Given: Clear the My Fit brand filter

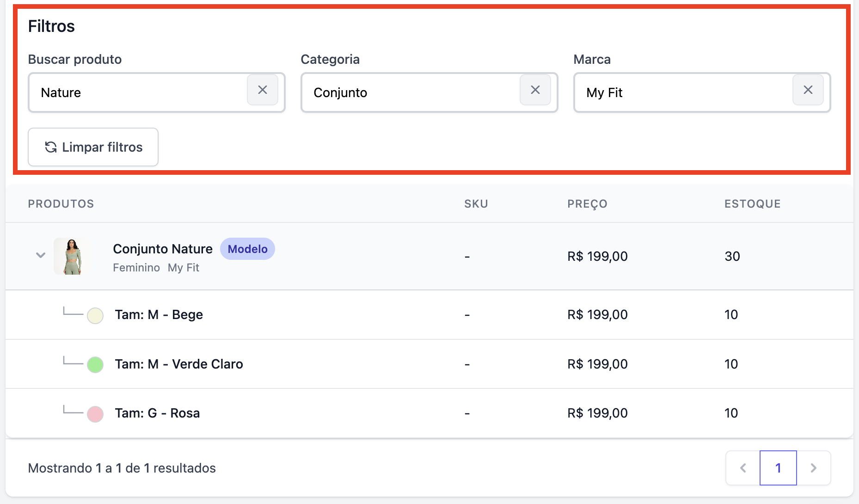Looking at the screenshot, I should tap(808, 90).
